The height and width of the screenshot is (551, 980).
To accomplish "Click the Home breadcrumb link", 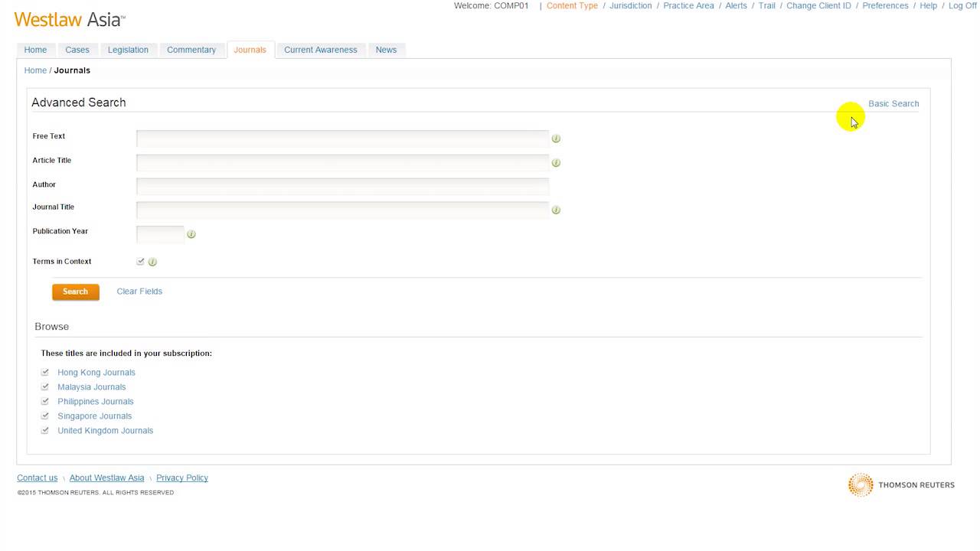I will pyautogui.click(x=35, y=70).
